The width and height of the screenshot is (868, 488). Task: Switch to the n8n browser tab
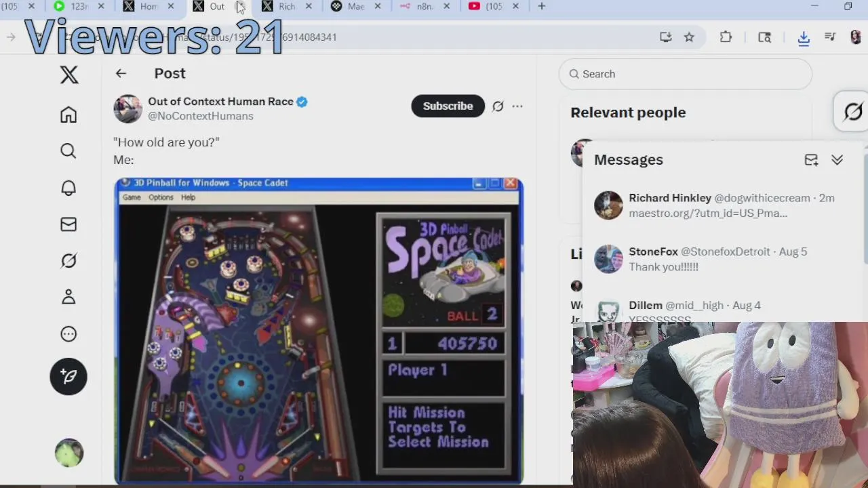[425, 7]
